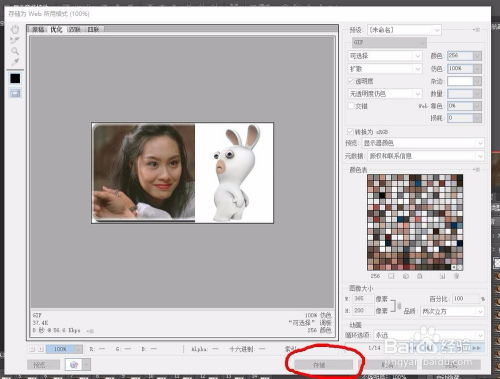Open the download speed menu icon beside Kbps
This screenshot has height=379, width=500.
coord(90,331)
